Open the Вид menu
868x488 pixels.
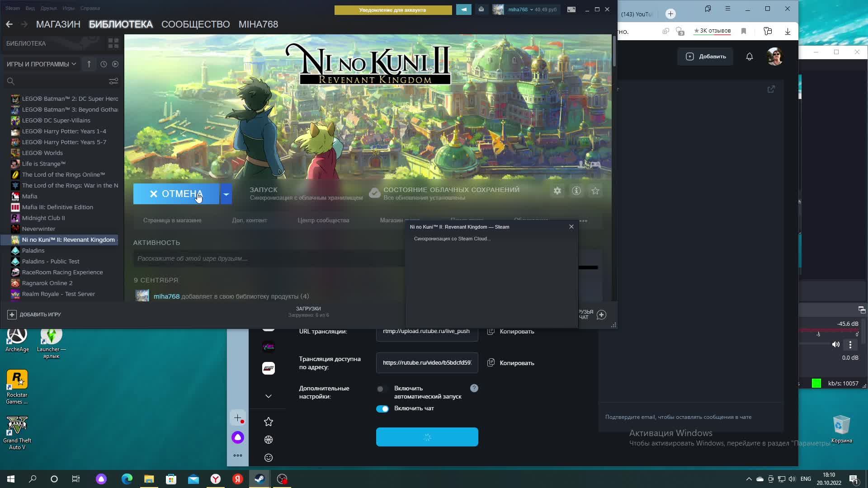point(30,8)
